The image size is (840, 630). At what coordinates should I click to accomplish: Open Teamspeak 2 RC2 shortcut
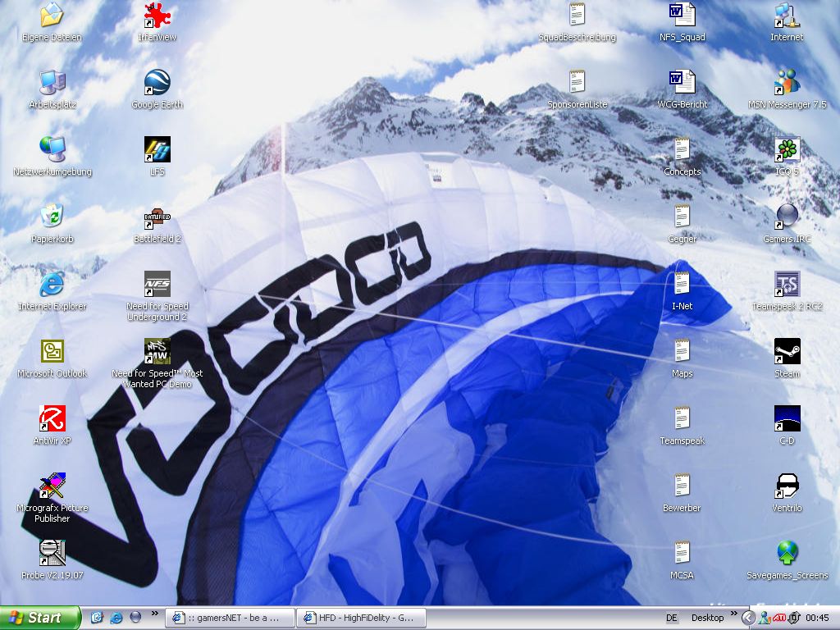(787, 285)
